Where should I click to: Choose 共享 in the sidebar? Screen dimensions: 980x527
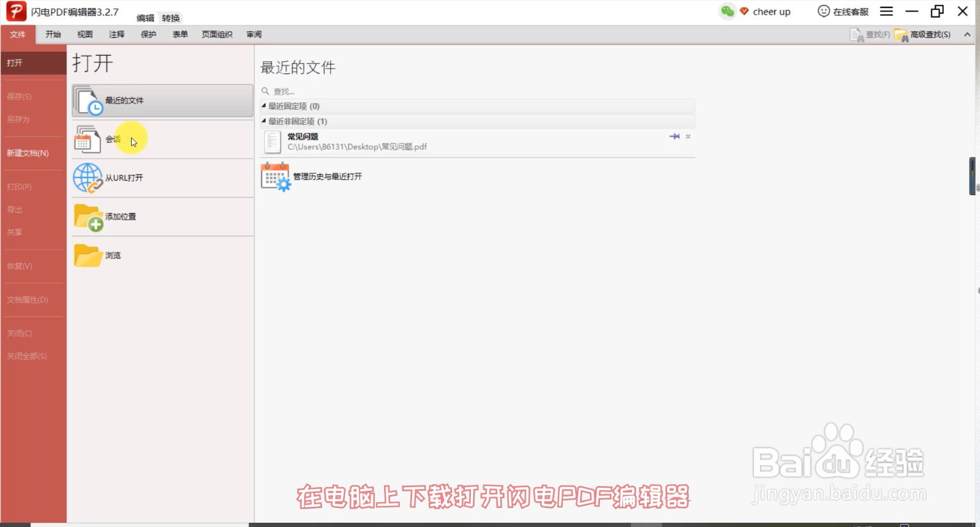15,232
